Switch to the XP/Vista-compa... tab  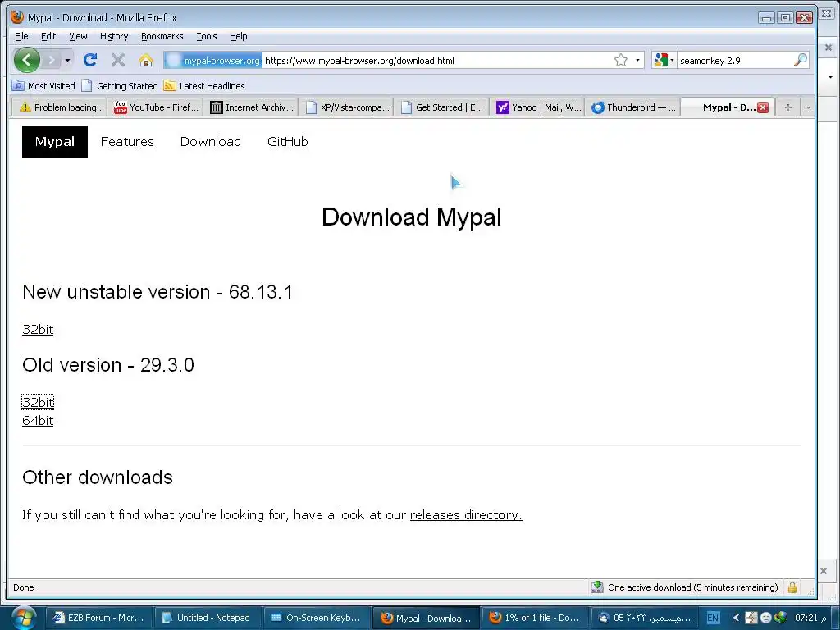click(346, 107)
